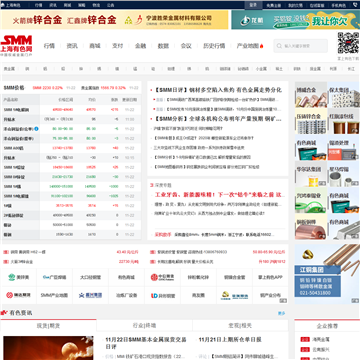This screenshot has height=360, width=360.
Task: Open the 商城 main navigation menu
Action: (x=95, y=46)
